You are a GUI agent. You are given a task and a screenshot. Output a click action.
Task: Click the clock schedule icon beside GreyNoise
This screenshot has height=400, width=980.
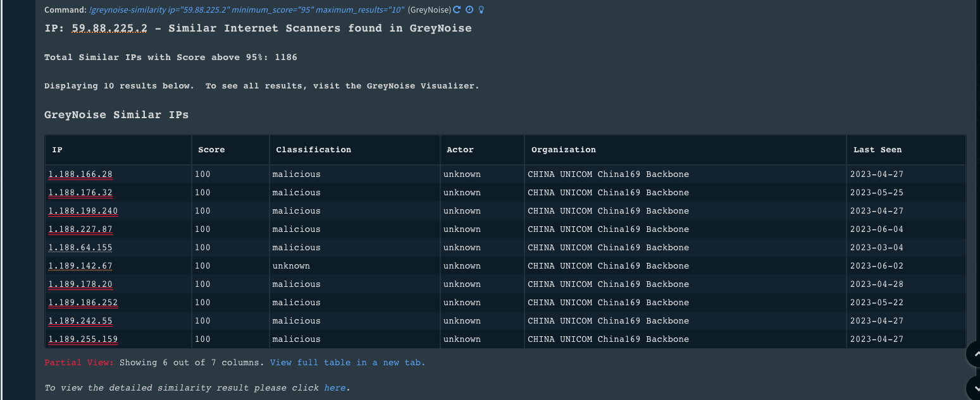[x=469, y=10]
